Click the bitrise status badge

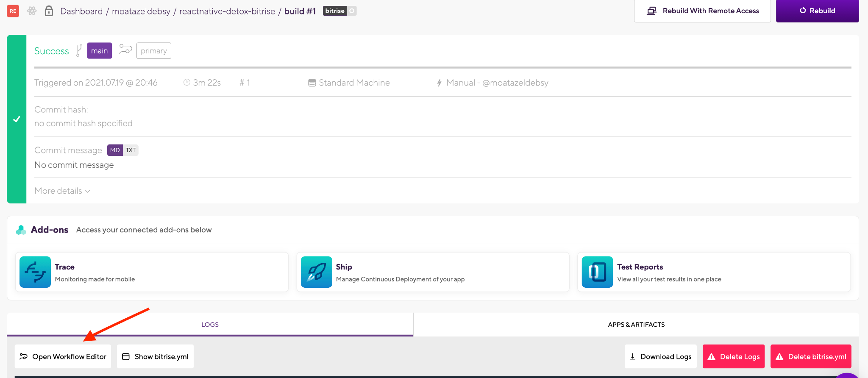[x=339, y=11]
